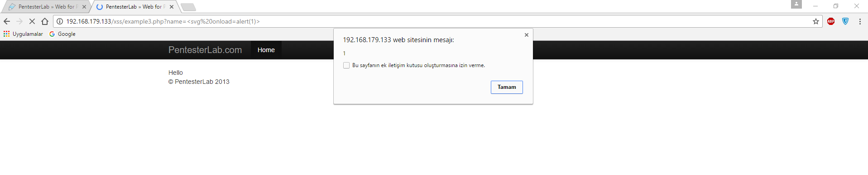View site information icon in address bar
The image size is (868, 175).
(x=60, y=21)
